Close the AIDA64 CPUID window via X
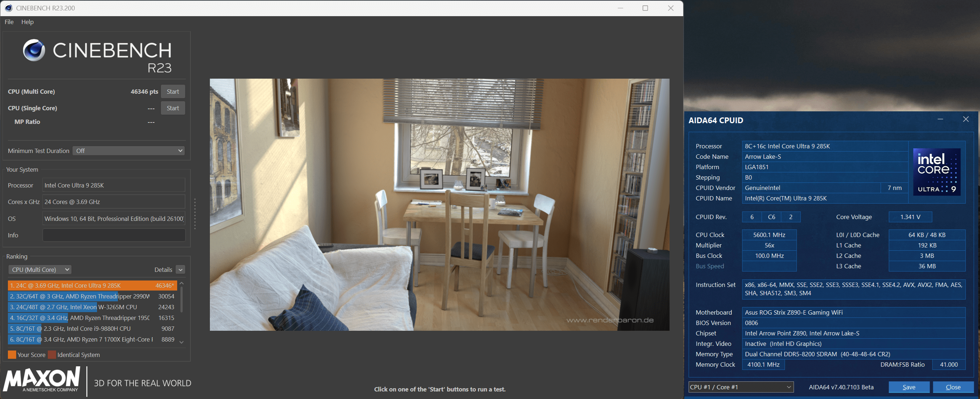Viewport: 980px width, 399px height. click(966, 120)
